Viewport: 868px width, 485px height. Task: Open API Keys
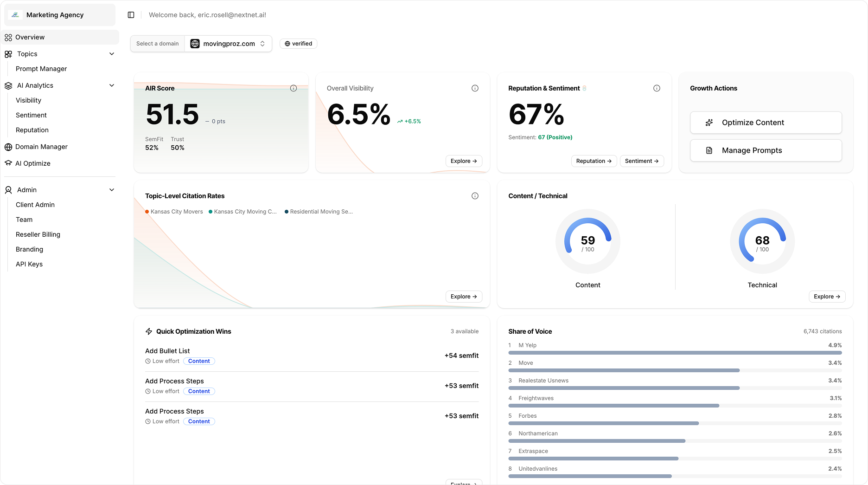coord(29,264)
